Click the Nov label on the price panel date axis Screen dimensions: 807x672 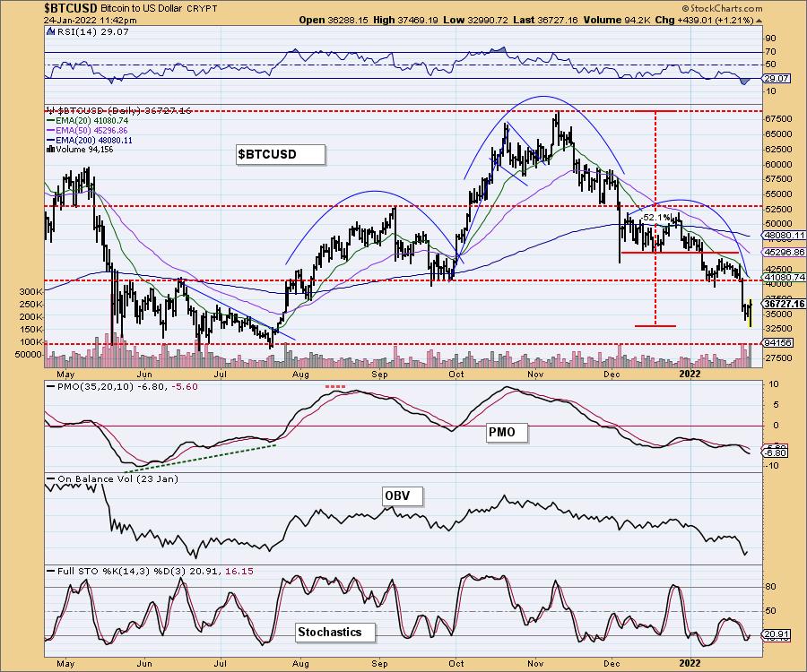pyautogui.click(x=535, y=375)
